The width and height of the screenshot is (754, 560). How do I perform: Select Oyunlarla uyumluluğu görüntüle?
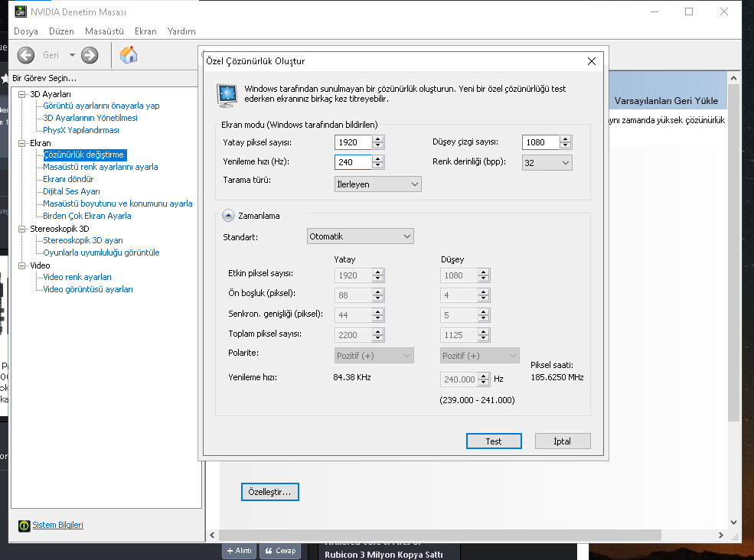pos(101,252)
